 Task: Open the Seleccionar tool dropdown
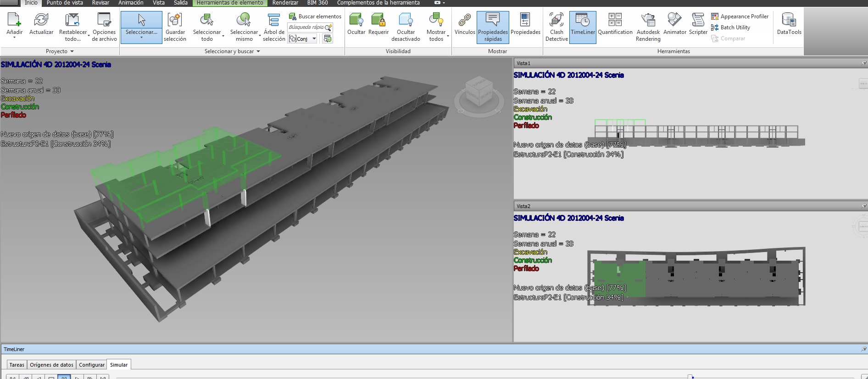141,38
